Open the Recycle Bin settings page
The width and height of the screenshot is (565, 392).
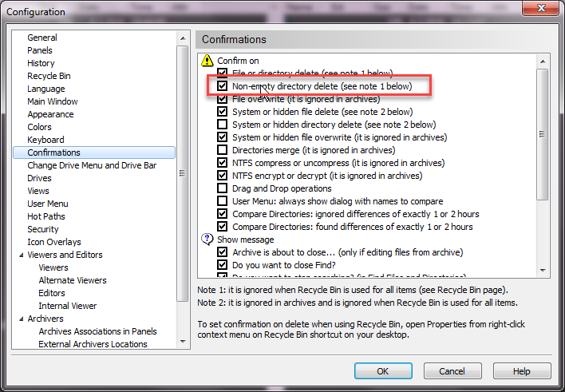click(x=49, y=76)
